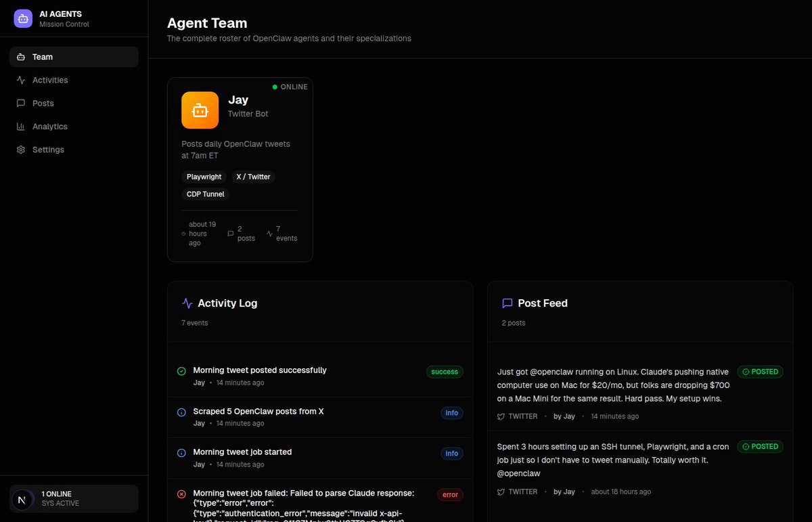Click the '2 posts' count under Post Feed
Viewport: 812px width, 522px height.
514,323
